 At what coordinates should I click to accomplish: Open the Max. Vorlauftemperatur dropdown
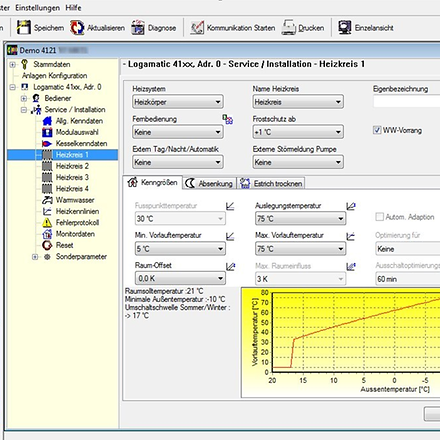point(300,249)
